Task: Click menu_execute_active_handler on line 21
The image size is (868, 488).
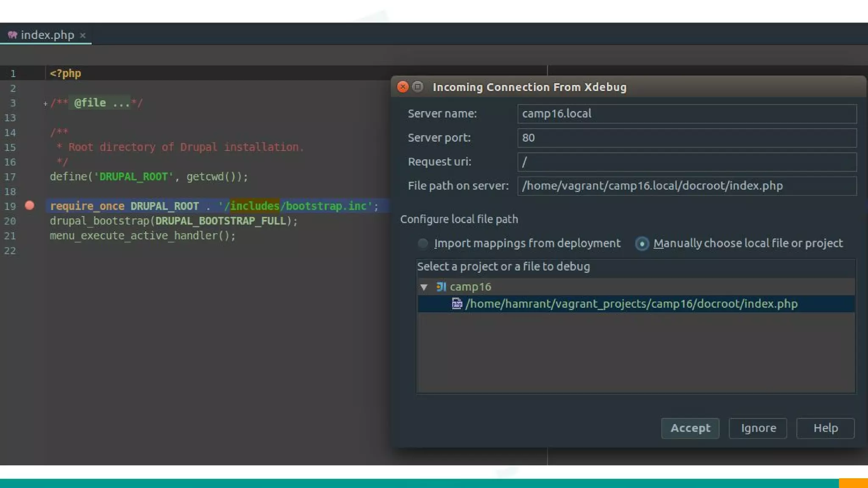Action: point(142,236)
